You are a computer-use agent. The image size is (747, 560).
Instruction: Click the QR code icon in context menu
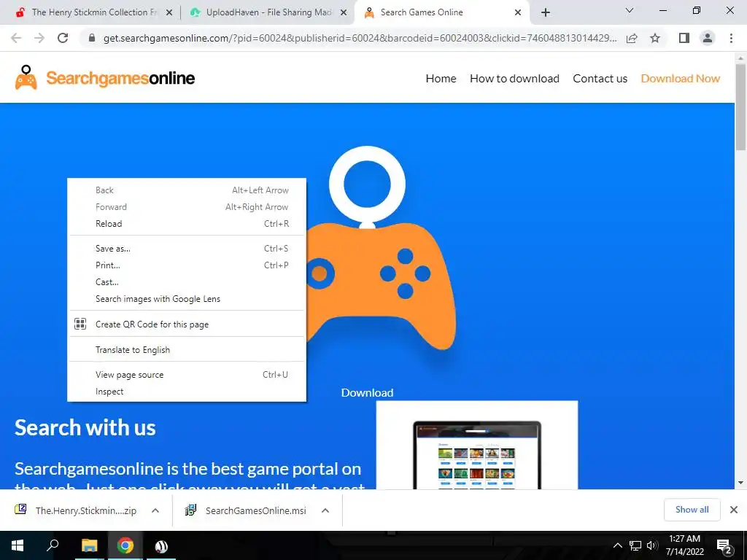tap(80, 324)
